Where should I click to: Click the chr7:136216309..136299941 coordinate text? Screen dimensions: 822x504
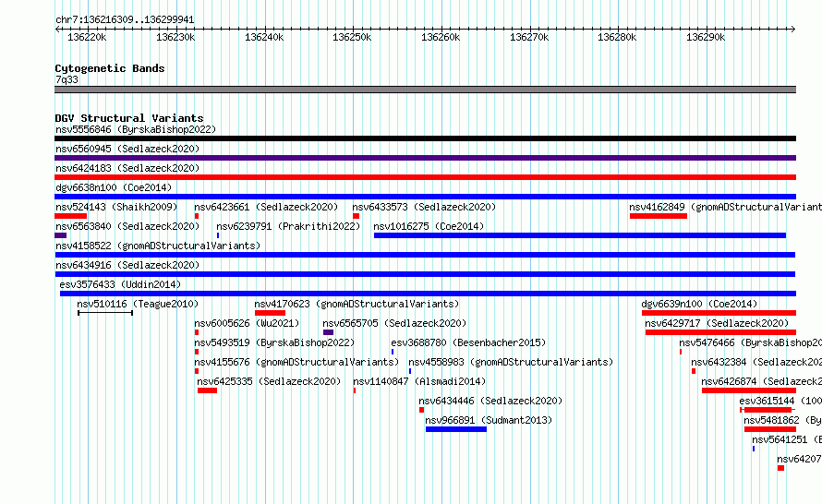pos(125,20)
